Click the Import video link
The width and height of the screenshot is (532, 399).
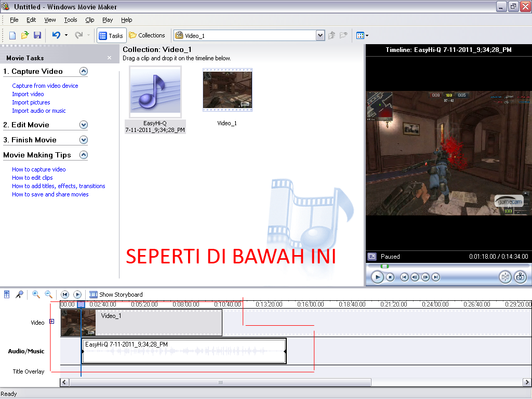click(28, 94)
